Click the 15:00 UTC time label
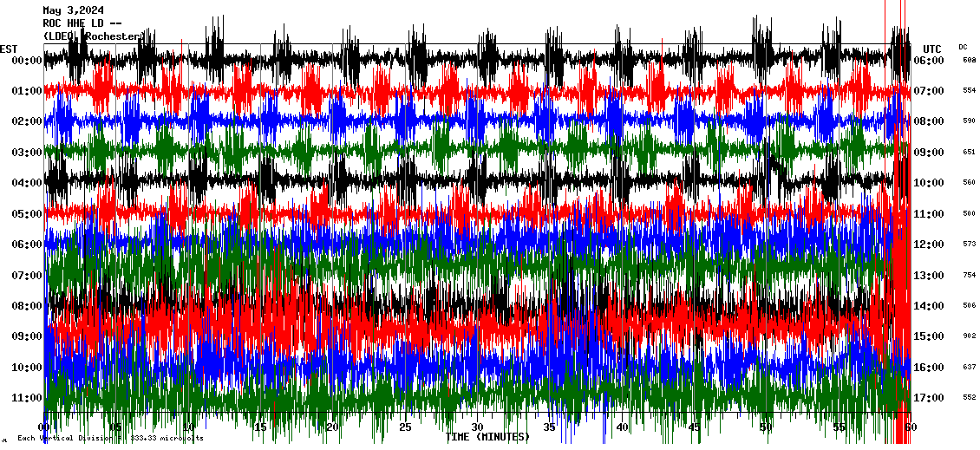 click(929, 336)
